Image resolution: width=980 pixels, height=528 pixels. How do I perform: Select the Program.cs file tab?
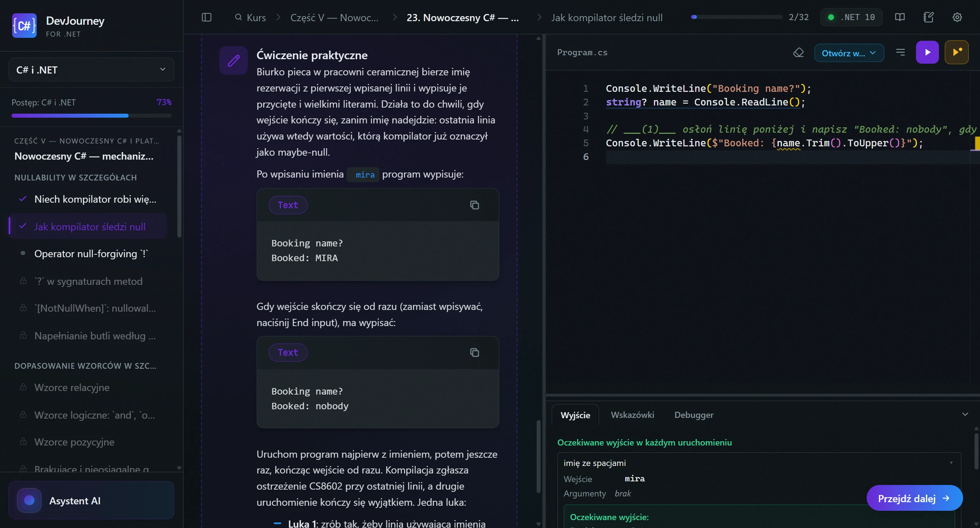pyautogui.click(x=582, y=52)
